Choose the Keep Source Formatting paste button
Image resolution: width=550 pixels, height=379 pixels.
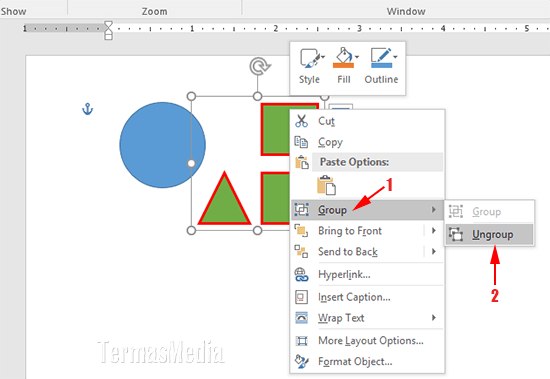[x=326, y=185]
